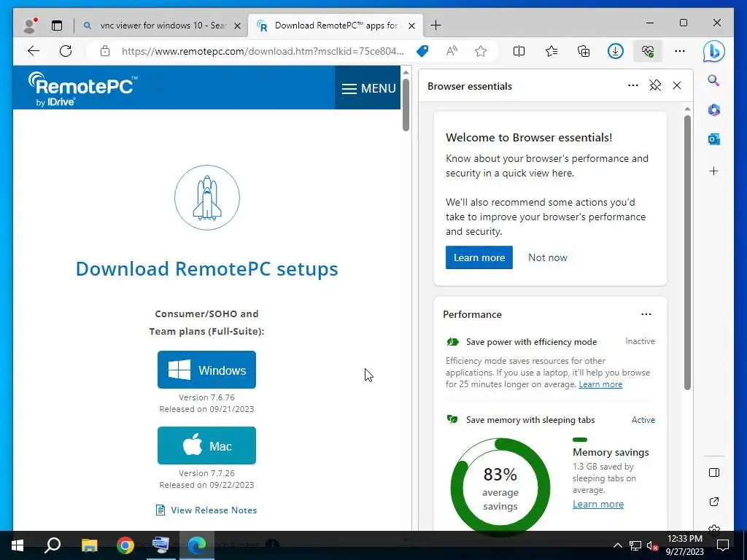The width and height of the screenshot is (747, 560).
Task: Go back using the back arrow
Action: [x=34, y=51]
